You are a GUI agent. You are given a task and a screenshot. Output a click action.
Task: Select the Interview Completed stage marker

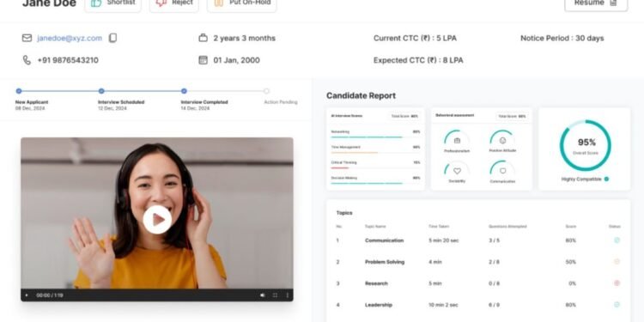(184, 91)
